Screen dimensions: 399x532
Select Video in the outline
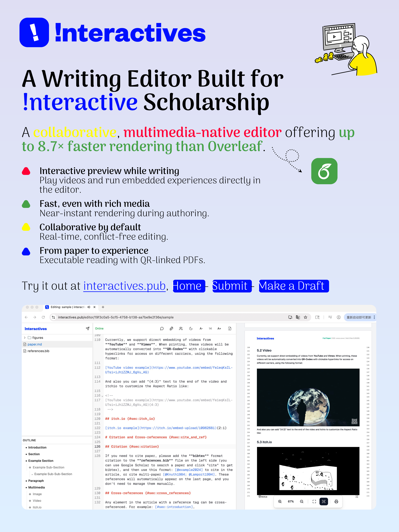[x=37, y=500]
